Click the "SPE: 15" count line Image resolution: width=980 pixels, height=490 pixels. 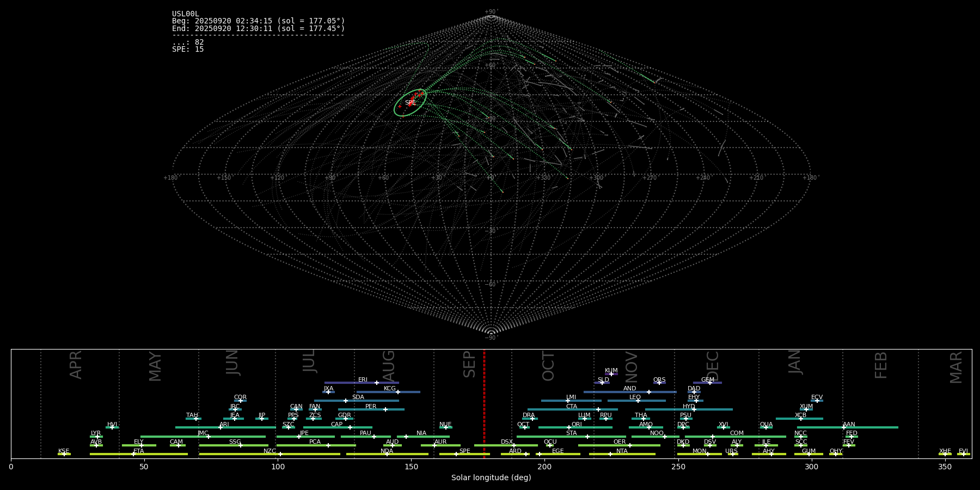[x=188, y=50]
